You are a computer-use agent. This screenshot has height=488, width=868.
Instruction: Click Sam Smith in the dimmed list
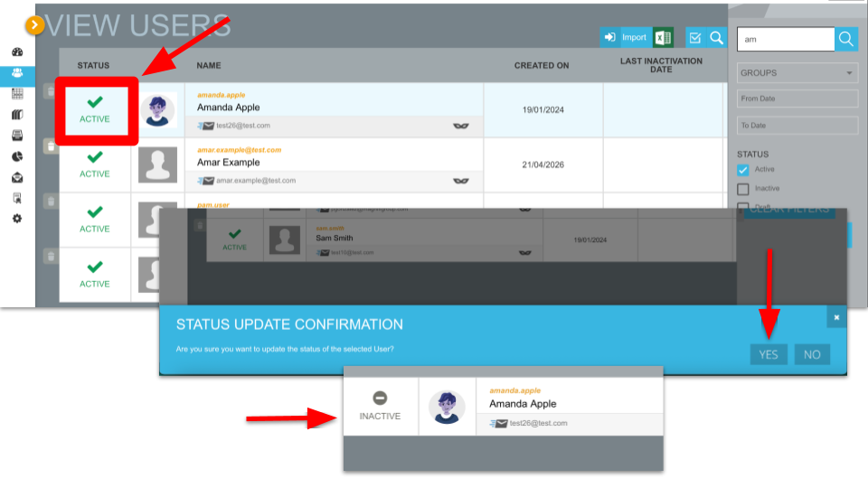coord(334,238)
